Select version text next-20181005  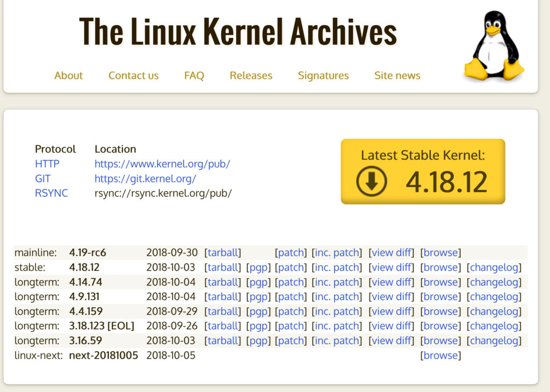[x=104, y=355]
